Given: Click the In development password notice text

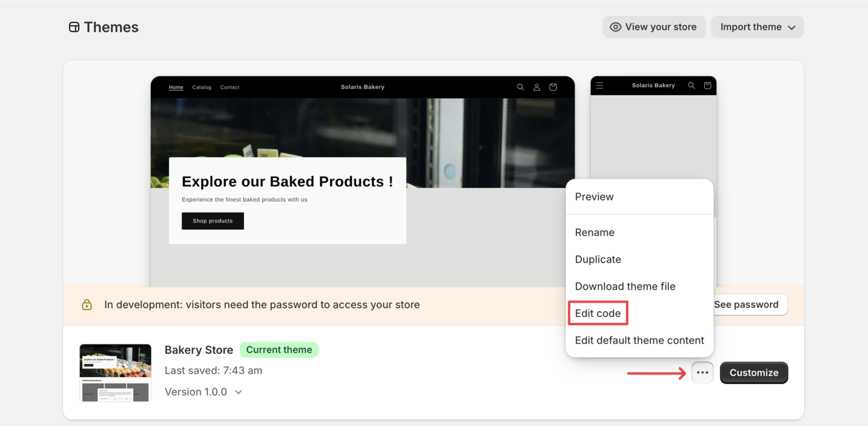Looking at the screenshot, I should pos(262,304).
